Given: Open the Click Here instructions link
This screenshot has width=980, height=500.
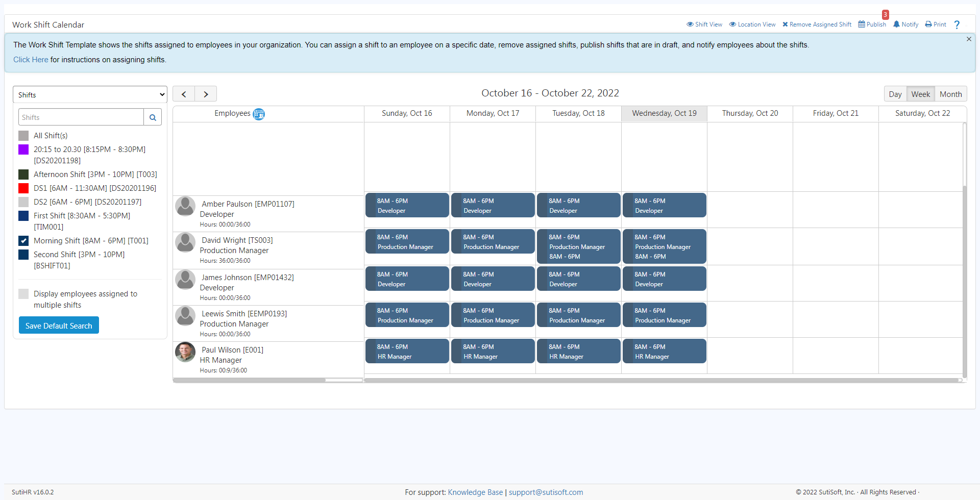Looking at the screenshot, I should coord(31,60).
